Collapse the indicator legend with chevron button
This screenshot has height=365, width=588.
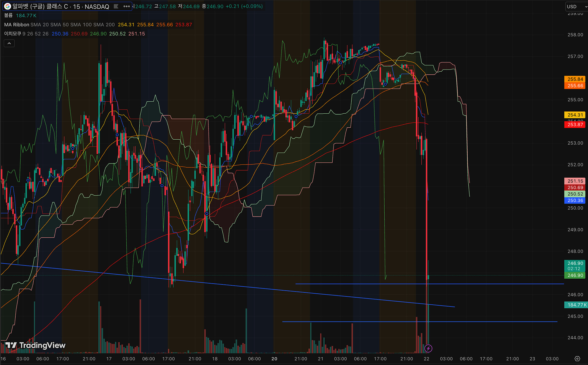pos(9,43)
